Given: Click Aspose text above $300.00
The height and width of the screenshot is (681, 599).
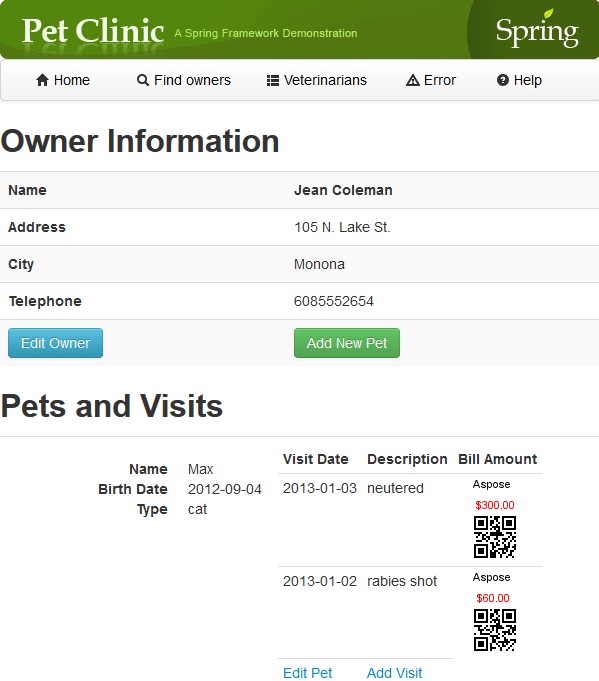Looking at the screenshot, I should tap(491, 484).
